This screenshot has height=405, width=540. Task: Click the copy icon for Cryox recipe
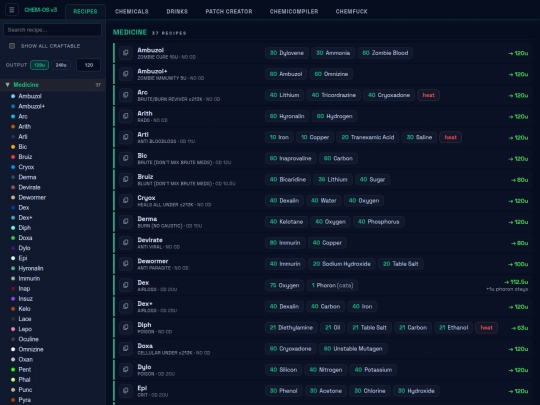coord(126,200)
